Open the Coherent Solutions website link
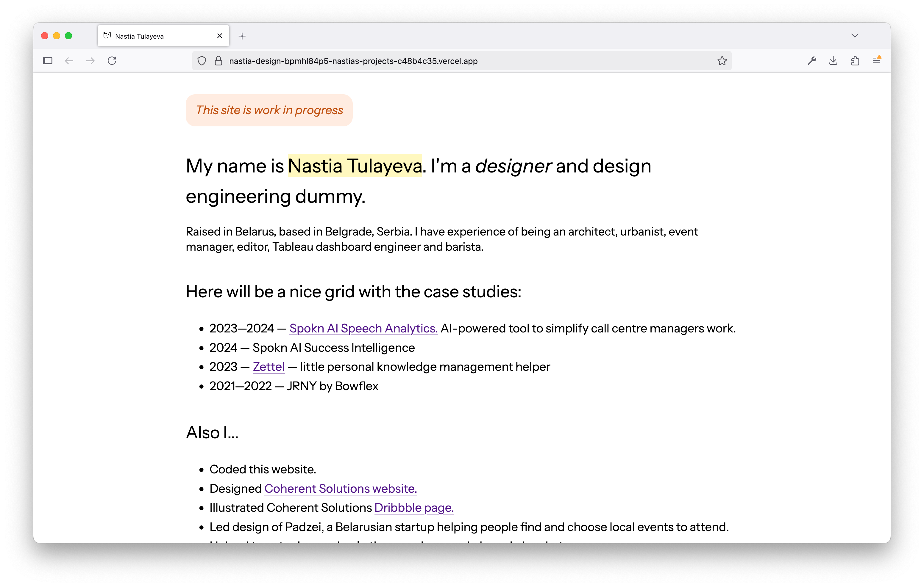Image resolution: width=924 pixels, height=587 pixels. tap(340, 489)
